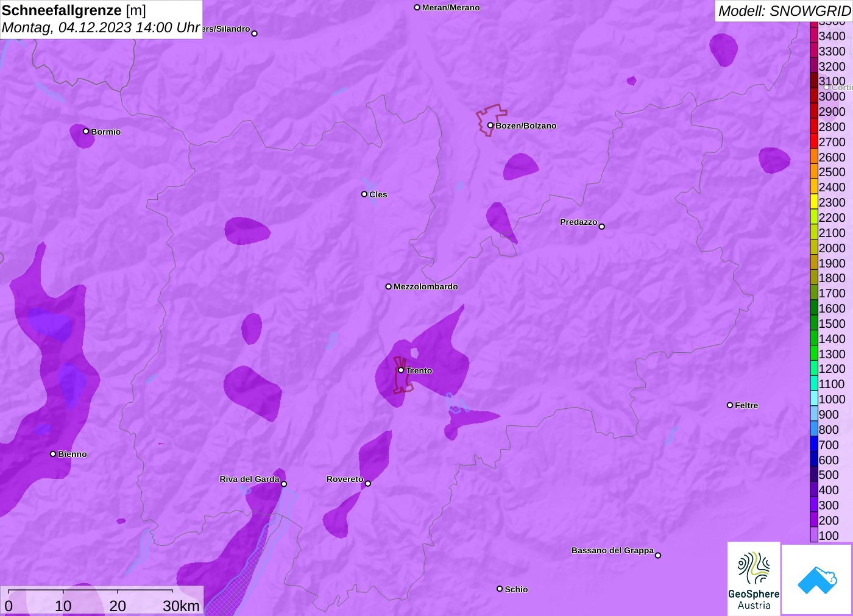Image resolution: width=853 pixels, height=616 pixels.
Task: Click the 2000 legend value
Action: pos(832,248)
